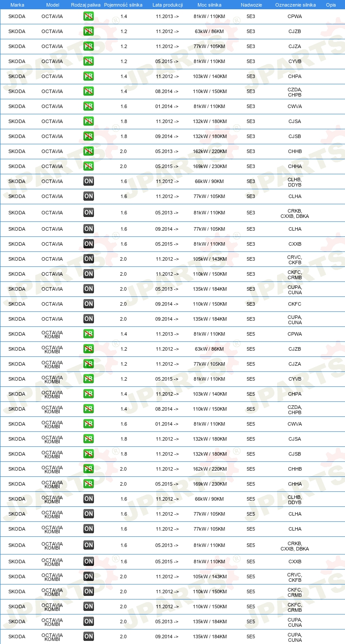Click the 01.2014 -> date in the OCTAVIA KOMBI row
The height and width of the screenshot is (644, 345).
click(167, 424)
